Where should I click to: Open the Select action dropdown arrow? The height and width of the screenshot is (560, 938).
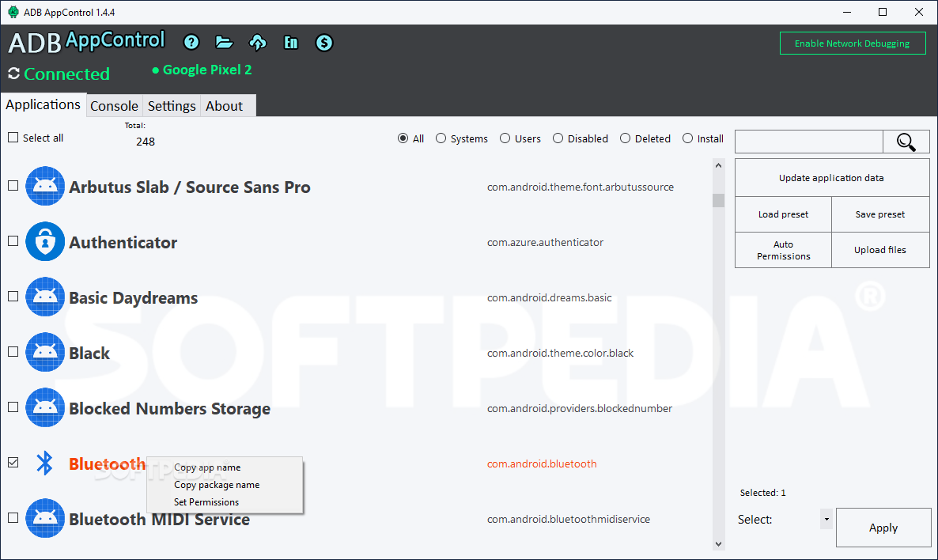coord(826,519)
